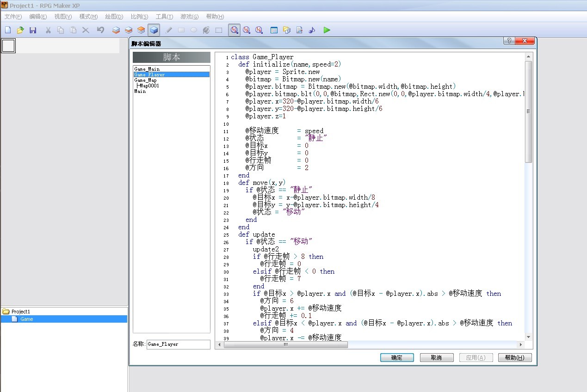Select map Layer 1 icon
Screen dimensions: 587x392
pyautogui.click(x=116, y=30)
